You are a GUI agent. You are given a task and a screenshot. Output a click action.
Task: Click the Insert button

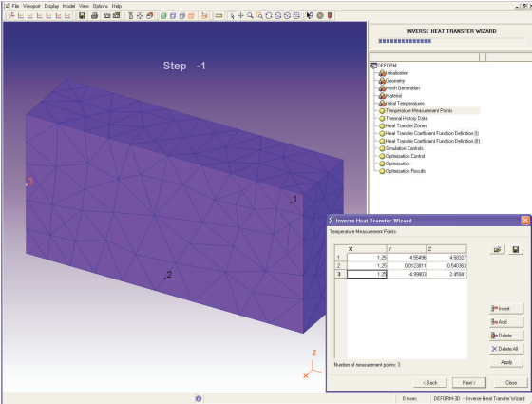click(505, 309)
